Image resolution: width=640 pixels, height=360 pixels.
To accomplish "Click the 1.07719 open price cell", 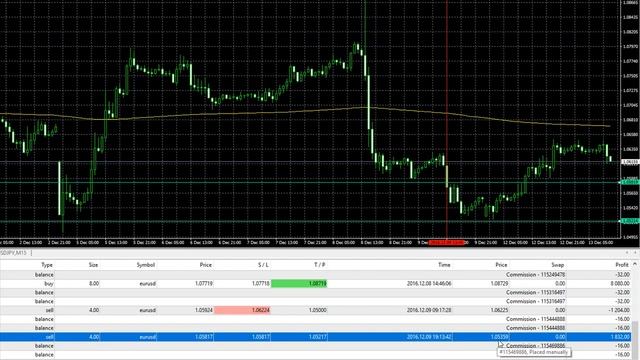I will coord(204,283).
